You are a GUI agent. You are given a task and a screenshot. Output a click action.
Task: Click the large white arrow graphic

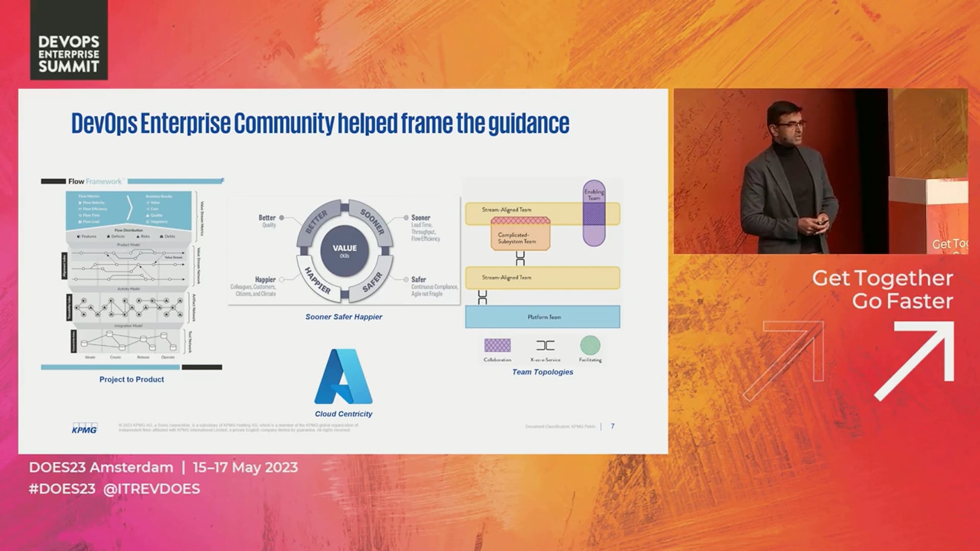915,360
